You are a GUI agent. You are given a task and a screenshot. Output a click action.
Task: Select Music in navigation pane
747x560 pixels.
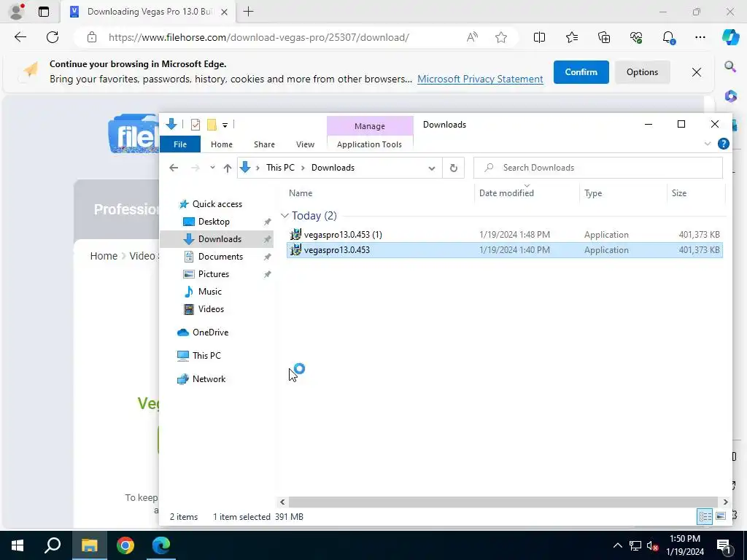point(209,292)
